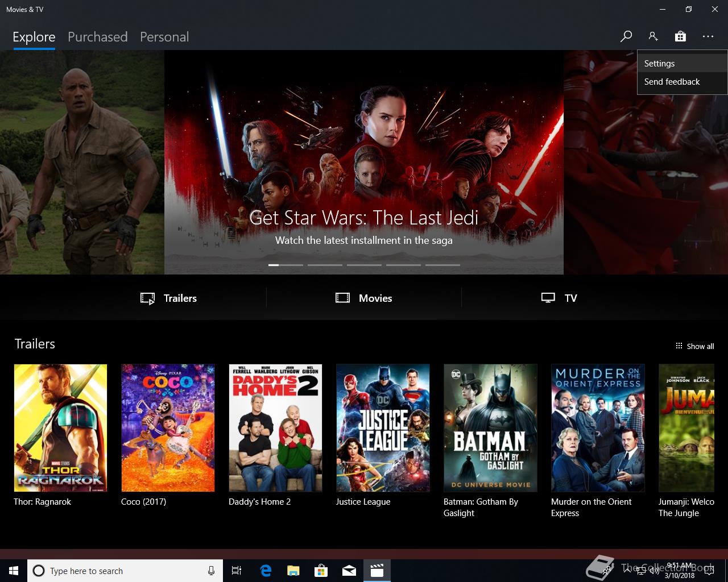Select the first carousel page indicator
The height and width of the screenshot is (582, 728).
click(286, 265)
